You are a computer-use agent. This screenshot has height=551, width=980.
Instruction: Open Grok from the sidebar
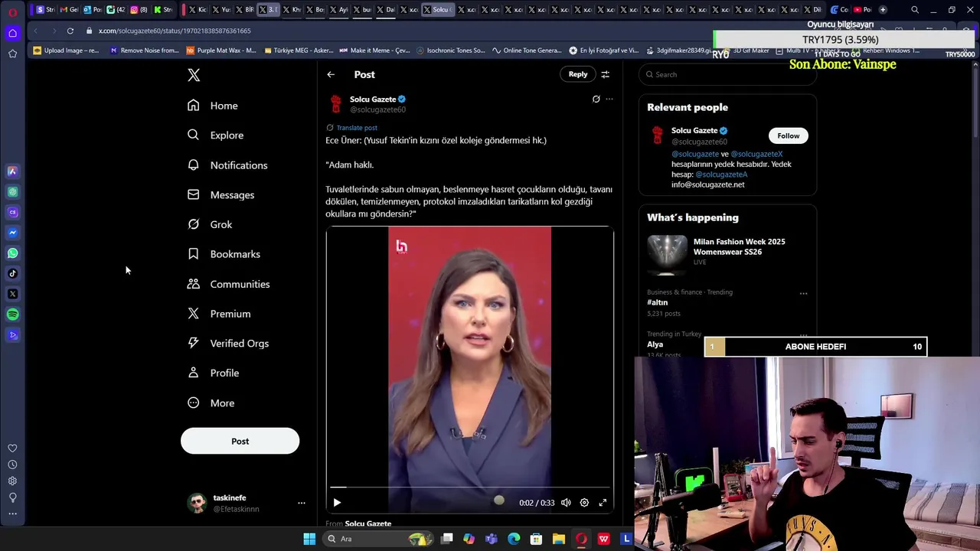click(x=210, y=224)
